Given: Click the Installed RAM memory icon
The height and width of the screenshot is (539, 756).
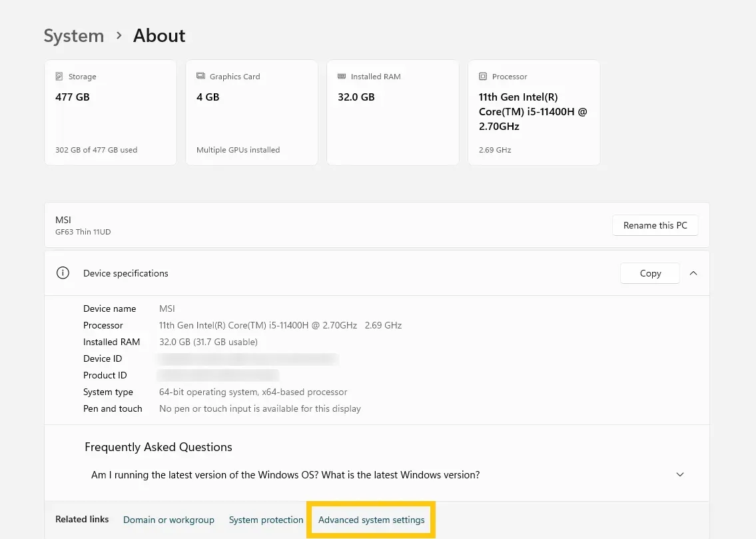Looking at the screenshot, I should click(341, 76).
